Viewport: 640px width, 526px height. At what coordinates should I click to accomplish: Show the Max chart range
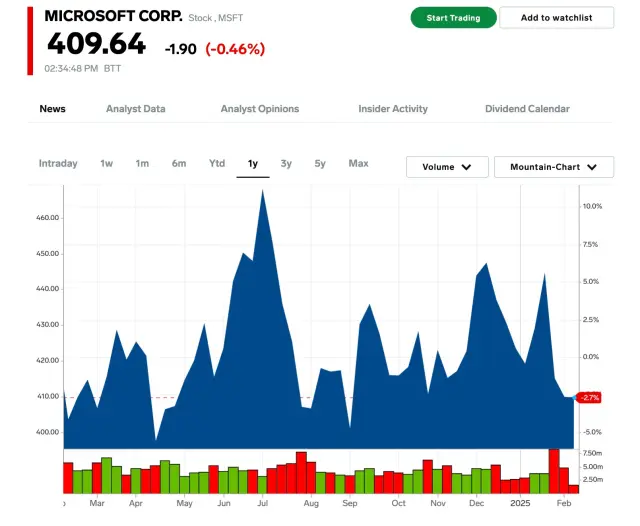358,164
